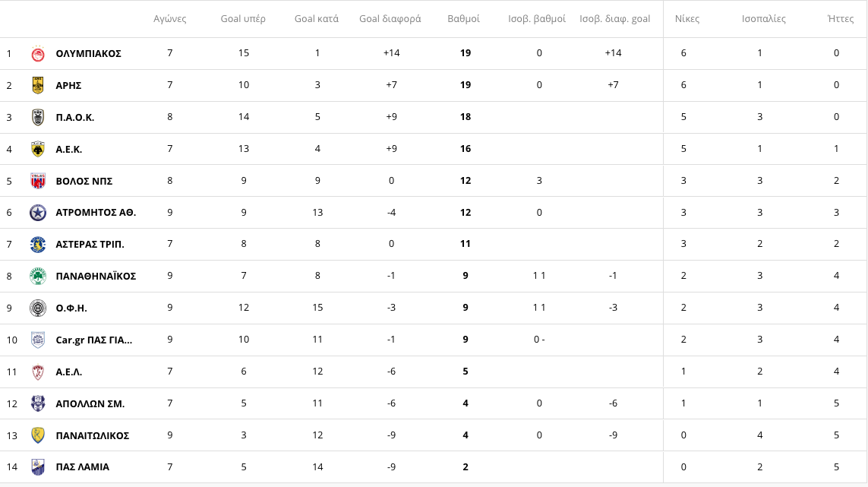Click Car.gr ΠΑΣ ΓΙΑ... team name
Screen dimensions: 868x487
[x=94, y=340]
